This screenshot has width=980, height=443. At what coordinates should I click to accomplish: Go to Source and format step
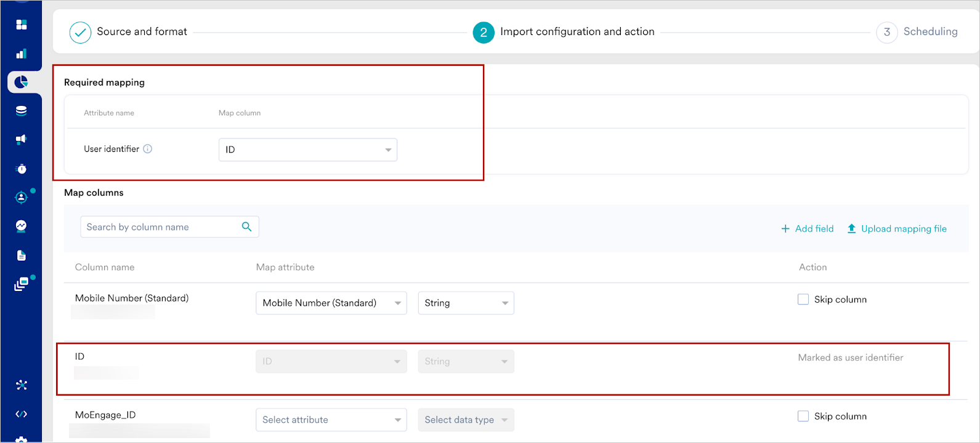click(129, 32)
